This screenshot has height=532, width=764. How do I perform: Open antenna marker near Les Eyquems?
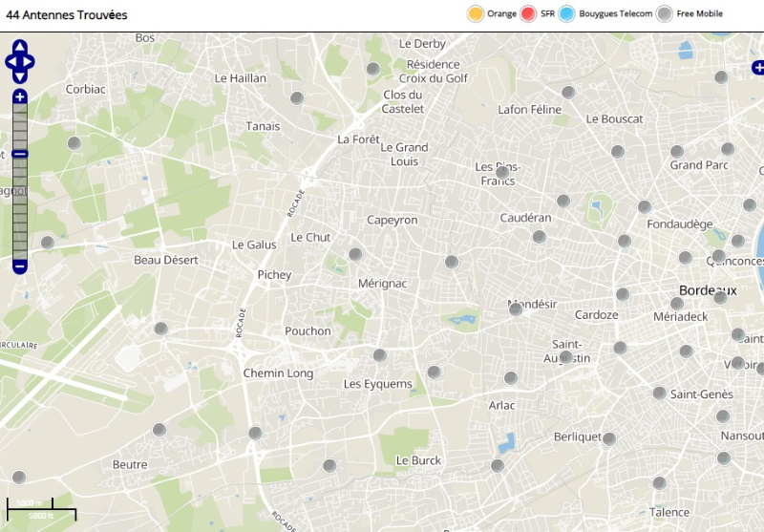point(380,355)
